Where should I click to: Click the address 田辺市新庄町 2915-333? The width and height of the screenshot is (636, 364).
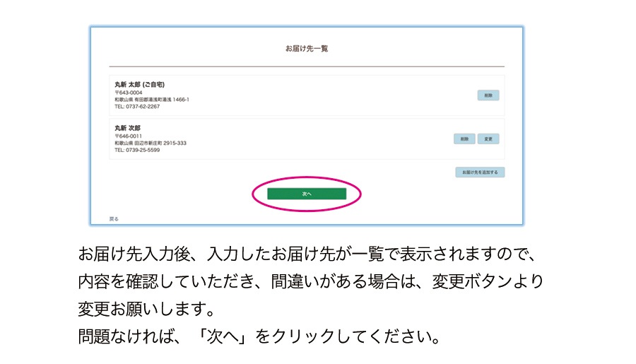coord(160,143)
